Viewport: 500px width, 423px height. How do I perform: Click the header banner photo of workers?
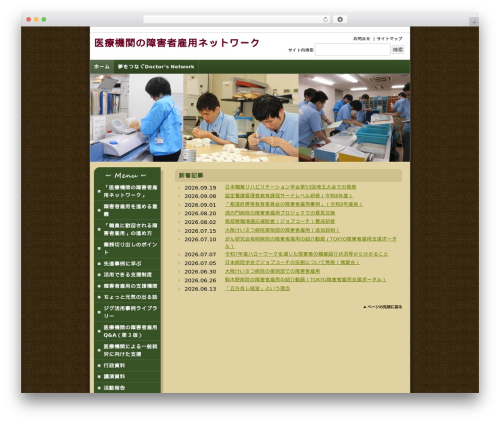pyautogui.click(x=250, y=118)
